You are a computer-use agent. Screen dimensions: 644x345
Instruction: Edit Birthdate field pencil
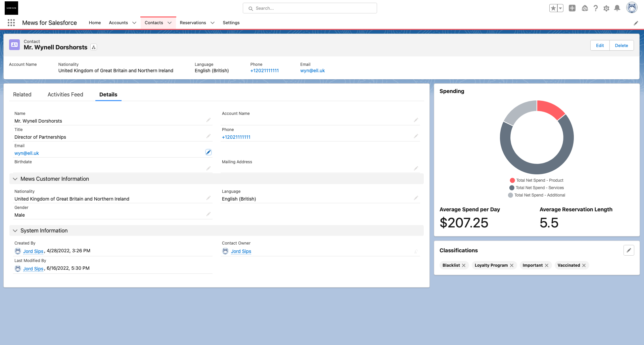(x=209, y=168)
